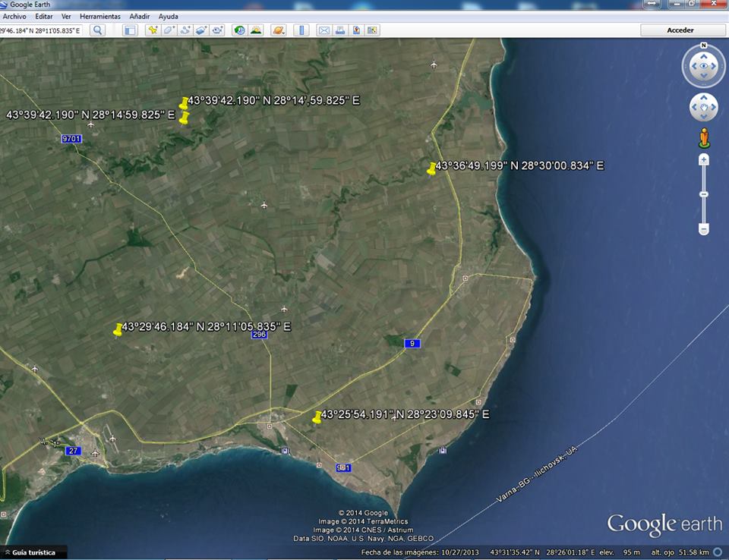Toggle sunlight across the landscape
This screenshot has width=729, height=560.
[257, 30]
